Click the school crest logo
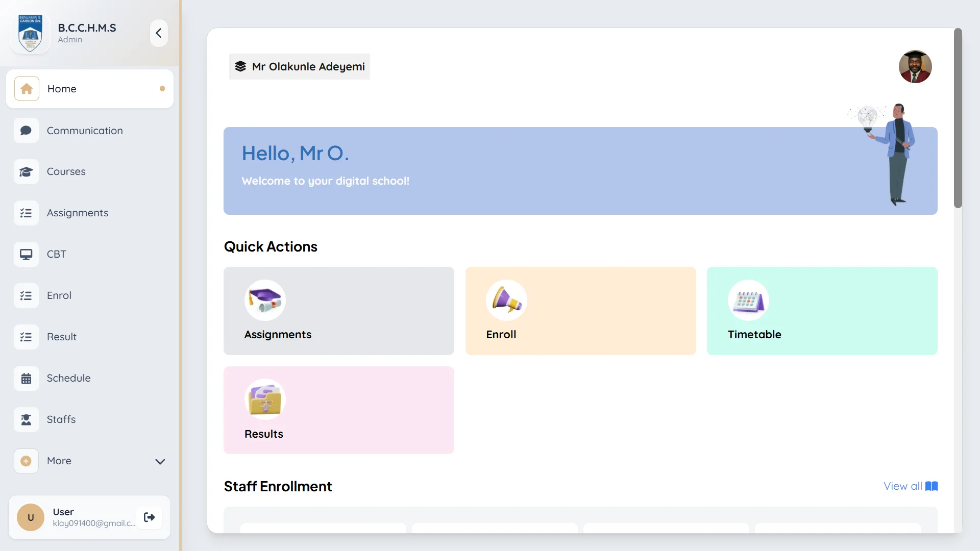980x551 pixels. [x=31, y=33]
